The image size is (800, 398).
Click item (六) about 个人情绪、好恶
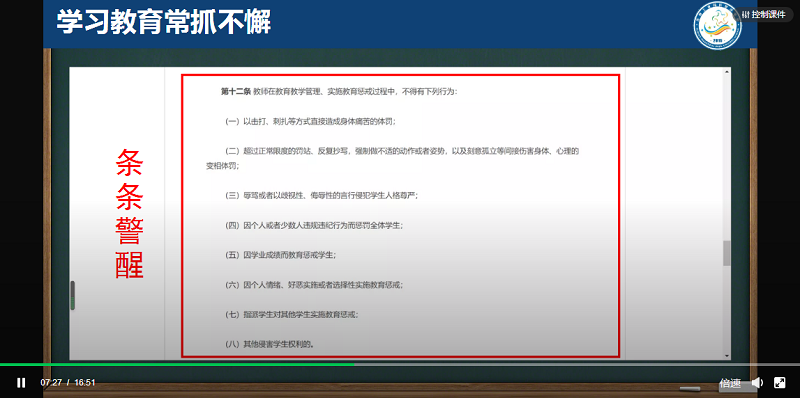tap(314, 285)
